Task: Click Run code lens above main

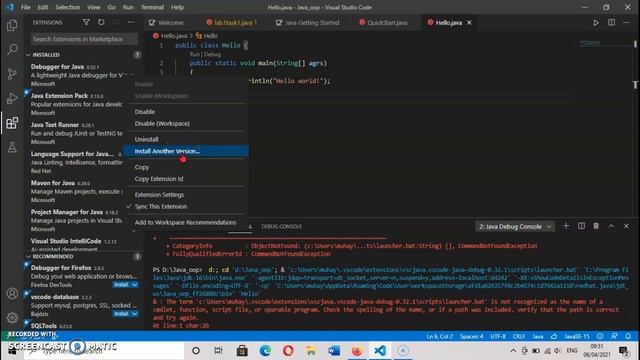Action: tap(194, 54)
